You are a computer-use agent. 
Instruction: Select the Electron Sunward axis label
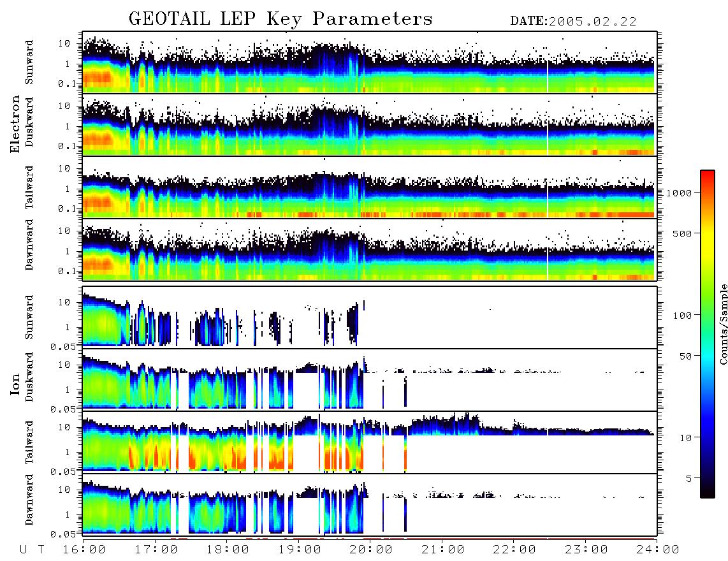29,62
